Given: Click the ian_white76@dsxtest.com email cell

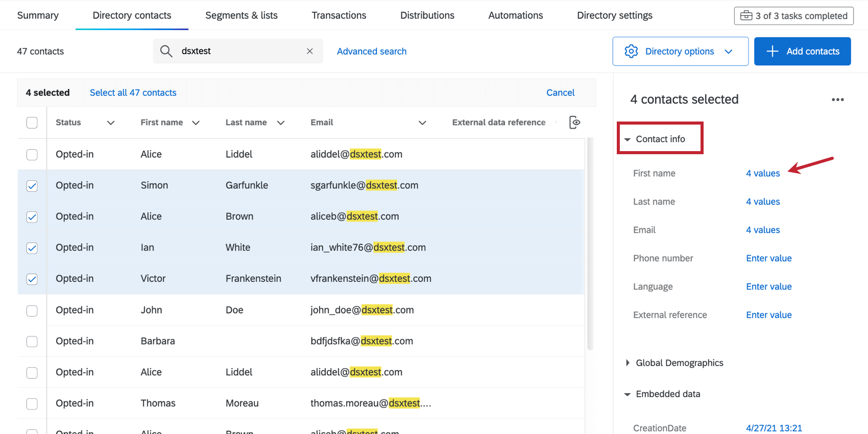Looking at the screenshot, I should point(368,248).
